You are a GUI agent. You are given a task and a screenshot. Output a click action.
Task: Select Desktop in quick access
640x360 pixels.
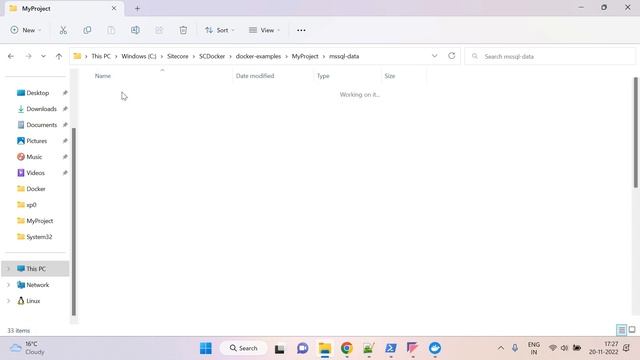[x=37, y=93]
